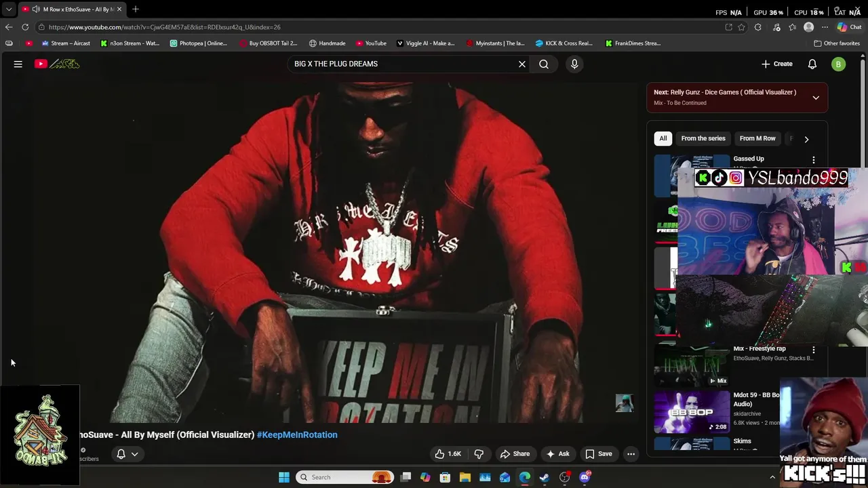Image resolution: width=868 pixels, height=488 pixels.
Task: Open Edge Settings and more ellipsis
Action: pyautogui.click(x=825, y=27)
